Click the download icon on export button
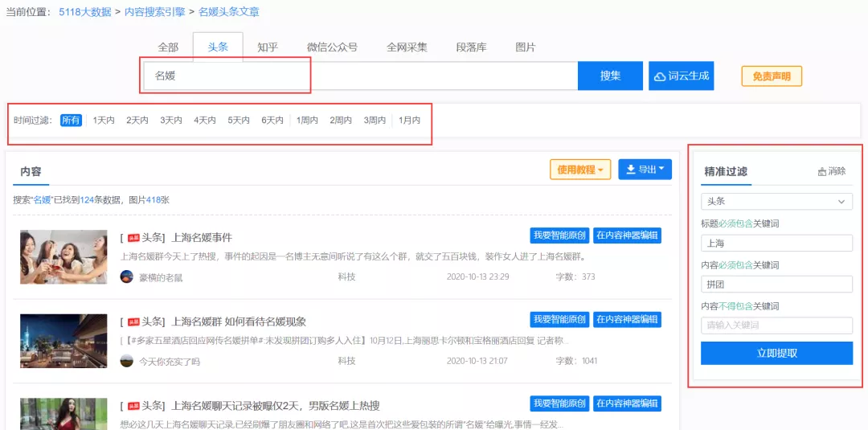This screenshot has width=868, height=430. pyautogui.click(x=631, y=170)
